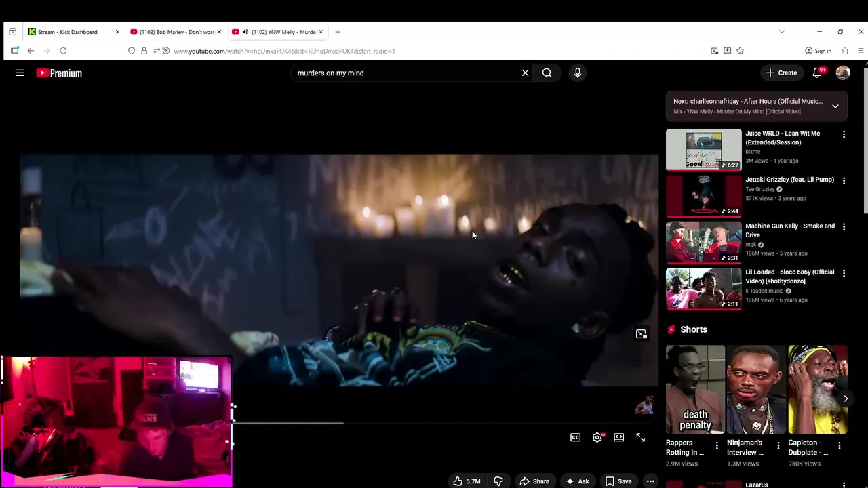Open the Create menu
This screenshot has height=488, width=868.
pos(781,73)
